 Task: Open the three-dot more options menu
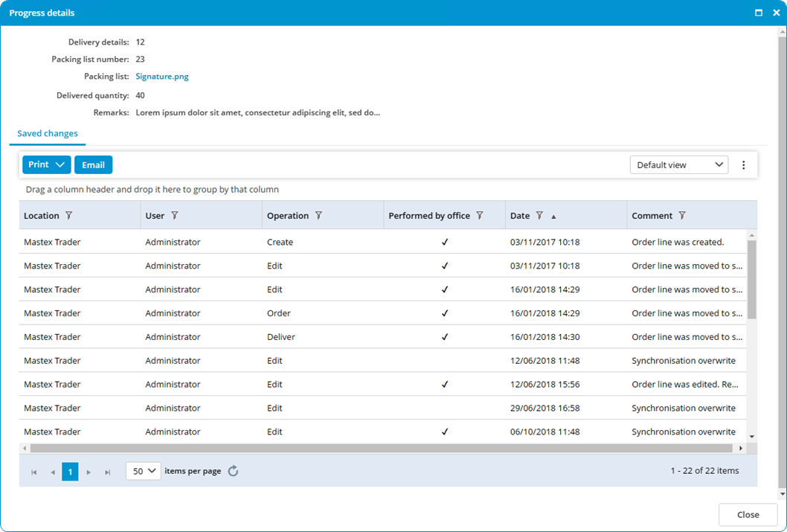coord(743,165)
